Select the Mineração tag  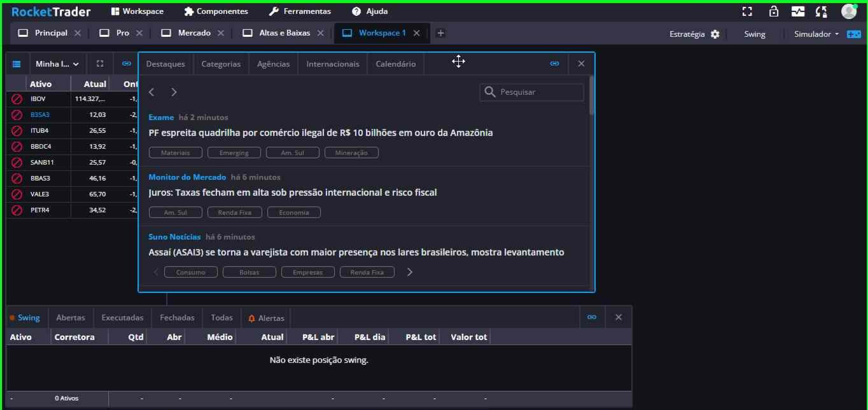pos(351,153)
